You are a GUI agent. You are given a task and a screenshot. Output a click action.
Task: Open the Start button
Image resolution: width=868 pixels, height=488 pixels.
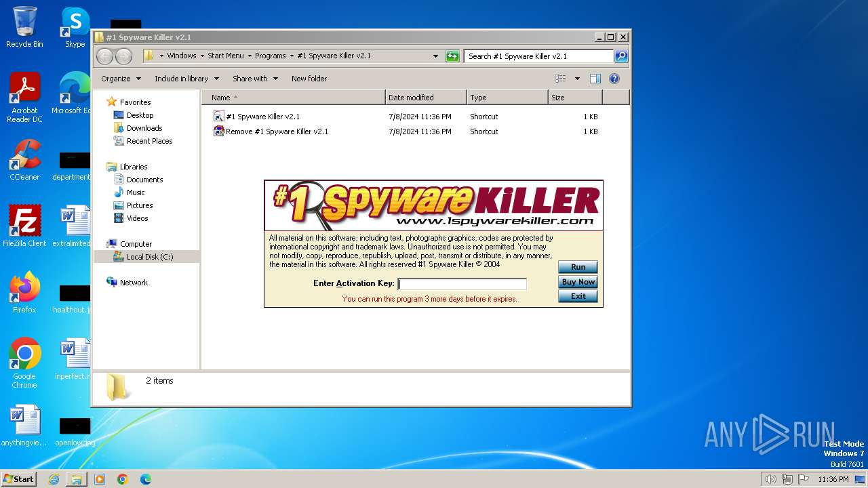pyautogui.click(x=18, y=479)
